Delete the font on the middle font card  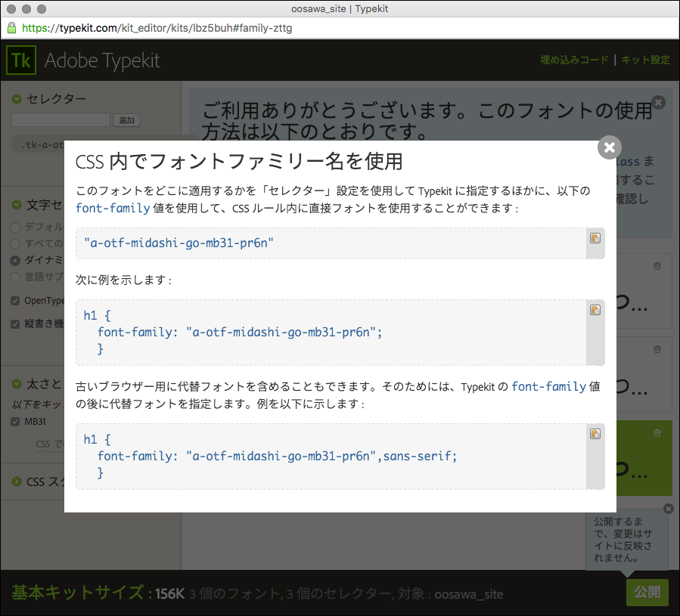(657, 349)
